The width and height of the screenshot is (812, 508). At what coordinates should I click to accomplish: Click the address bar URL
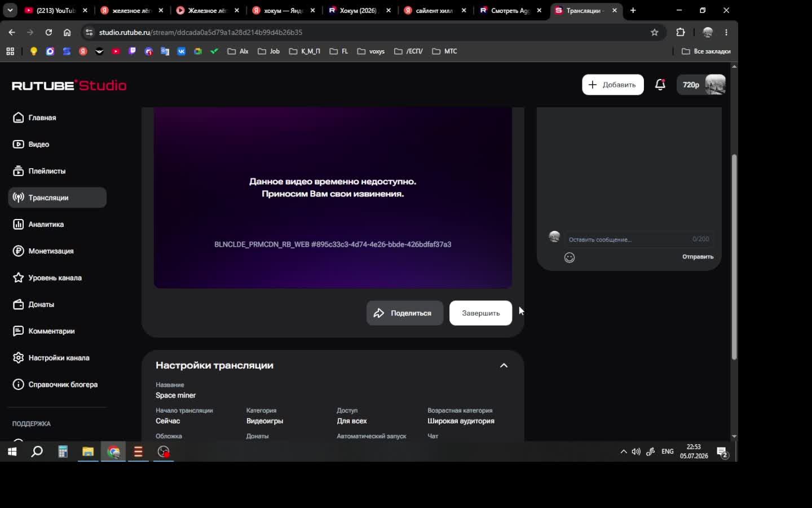click(201, 32)
